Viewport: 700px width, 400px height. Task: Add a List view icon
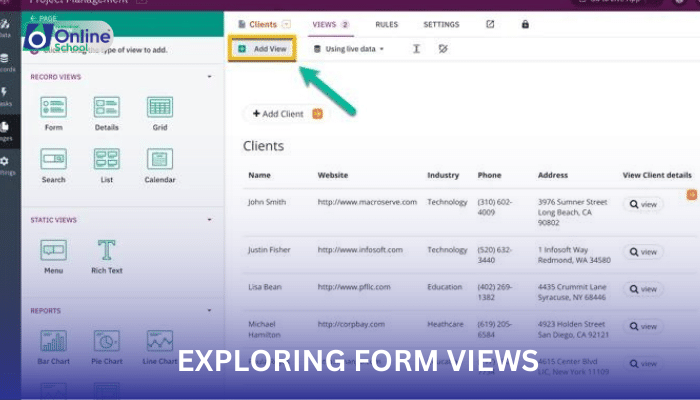[107, 159]
